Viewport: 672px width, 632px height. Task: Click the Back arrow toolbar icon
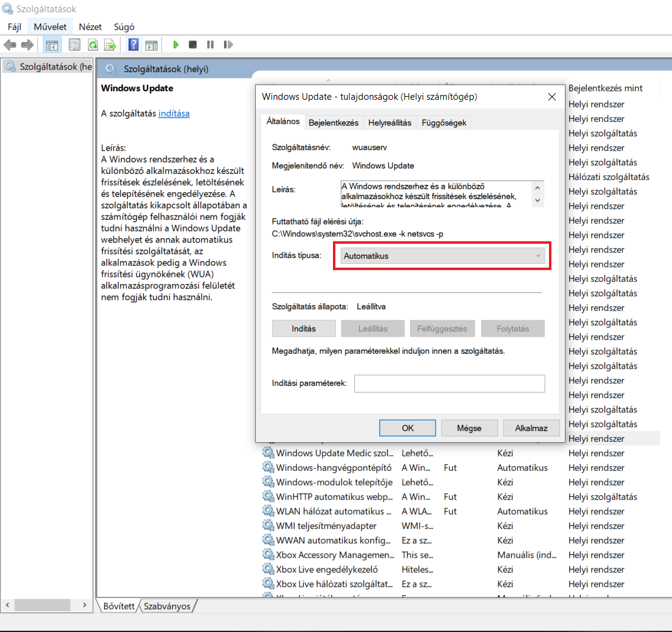click(x=10, y=45)
